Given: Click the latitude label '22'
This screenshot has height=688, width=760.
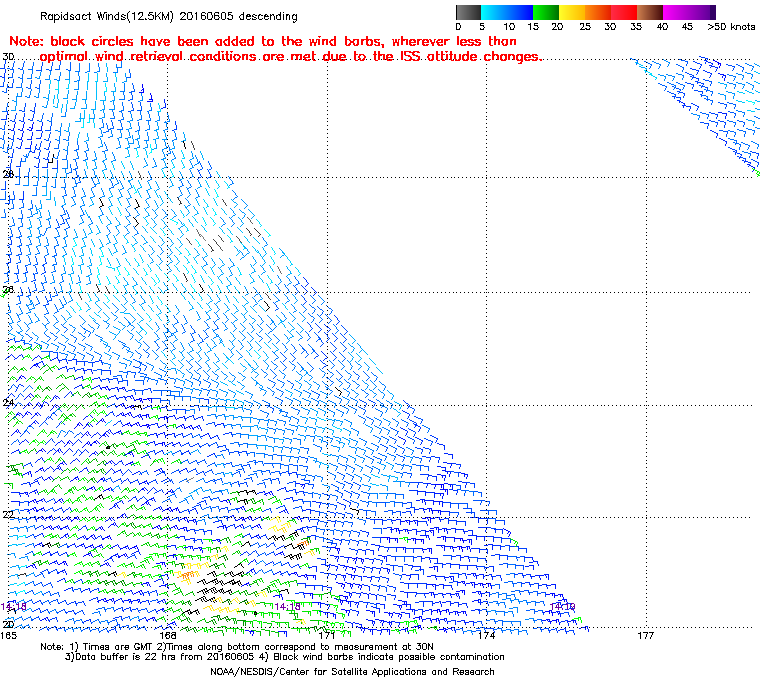Looking at the screenshot, I should (8, 514).
